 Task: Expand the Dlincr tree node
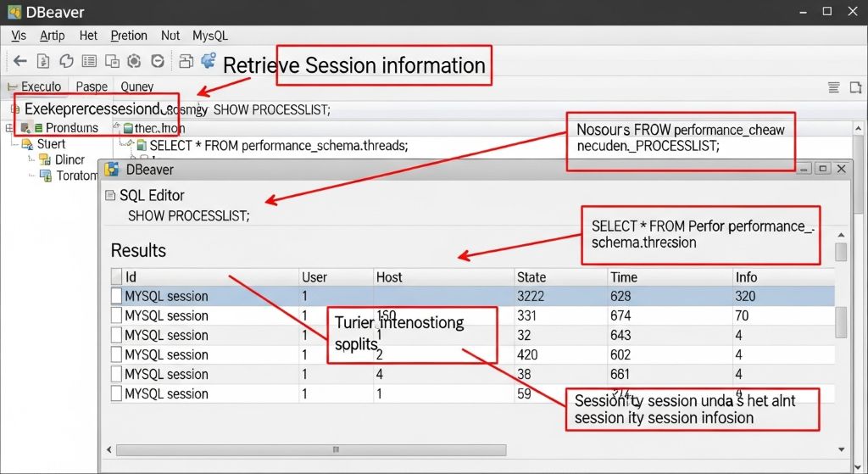click(x=31, y=159)
